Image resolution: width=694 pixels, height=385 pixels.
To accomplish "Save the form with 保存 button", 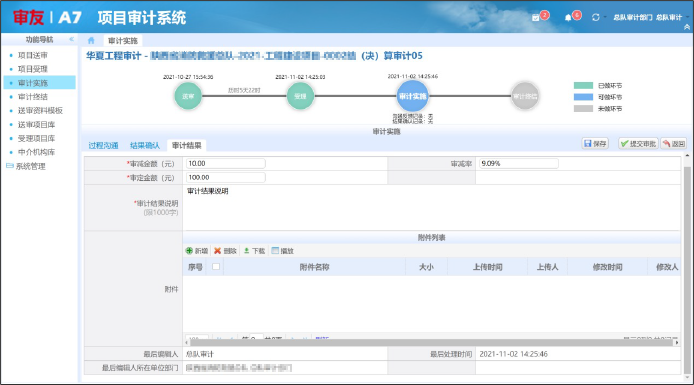I will point(595,143).
